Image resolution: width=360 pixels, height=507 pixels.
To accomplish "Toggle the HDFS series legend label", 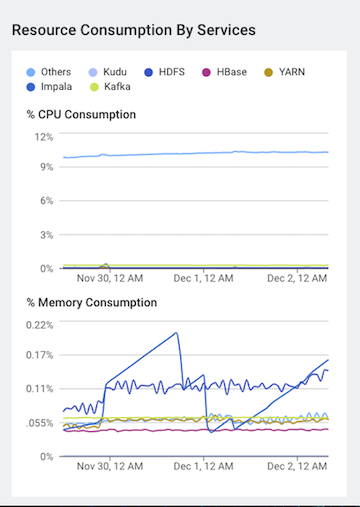I will click(172, 72).
